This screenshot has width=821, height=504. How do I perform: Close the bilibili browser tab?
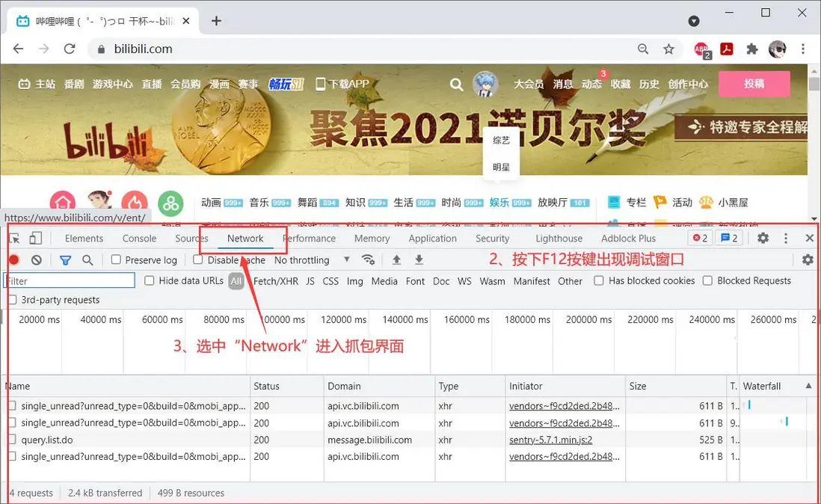(186, 21)
